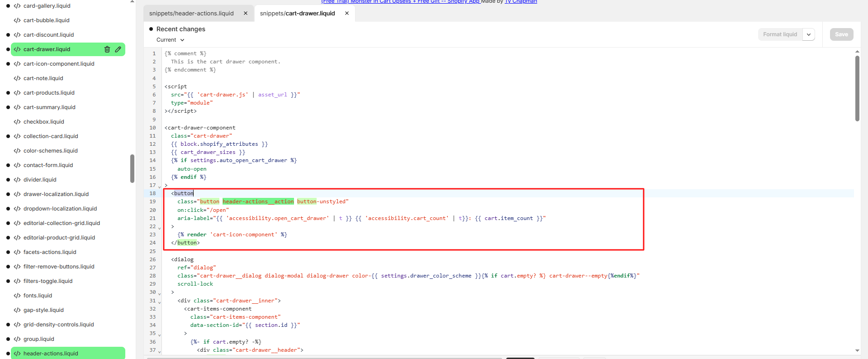
Task: Open the Current version dropdown
Action: coord(171,40)
